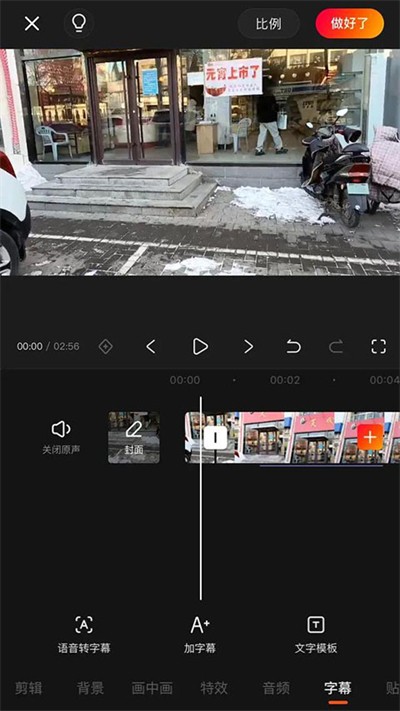Add a keyframe with diamond icon

tap(105, 347)
